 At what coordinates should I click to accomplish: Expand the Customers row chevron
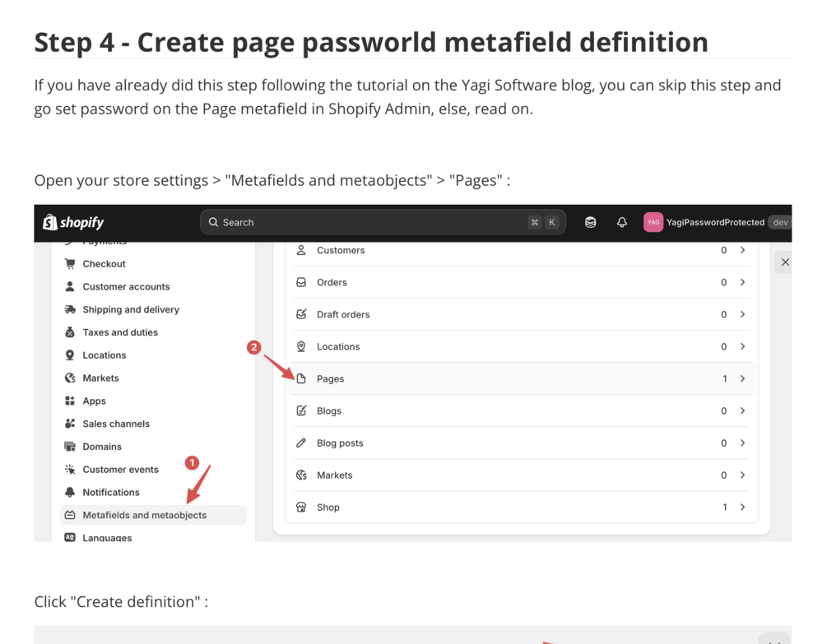pyautogui.click(x=742, y=250)
